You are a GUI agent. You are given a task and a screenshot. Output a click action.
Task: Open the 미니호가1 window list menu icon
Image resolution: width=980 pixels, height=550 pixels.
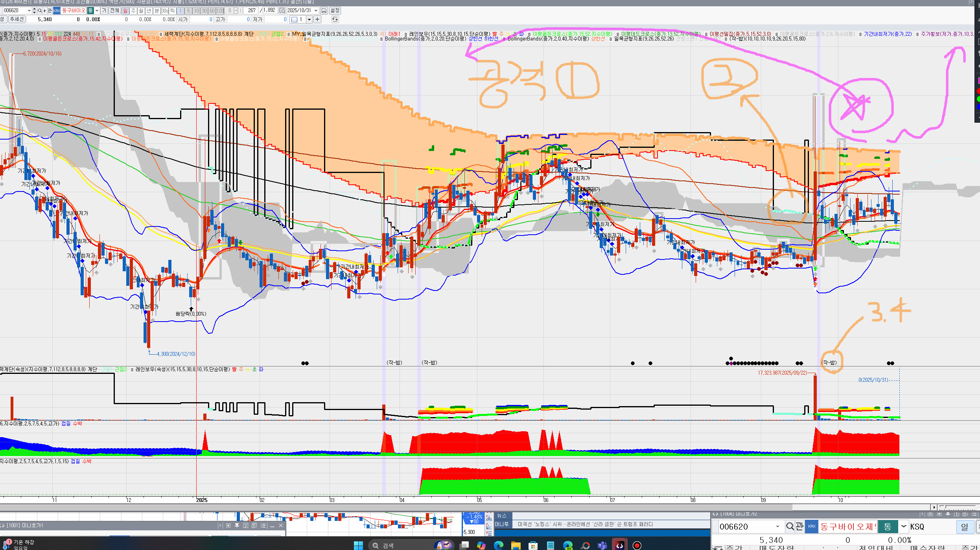(x=263, y=526)
